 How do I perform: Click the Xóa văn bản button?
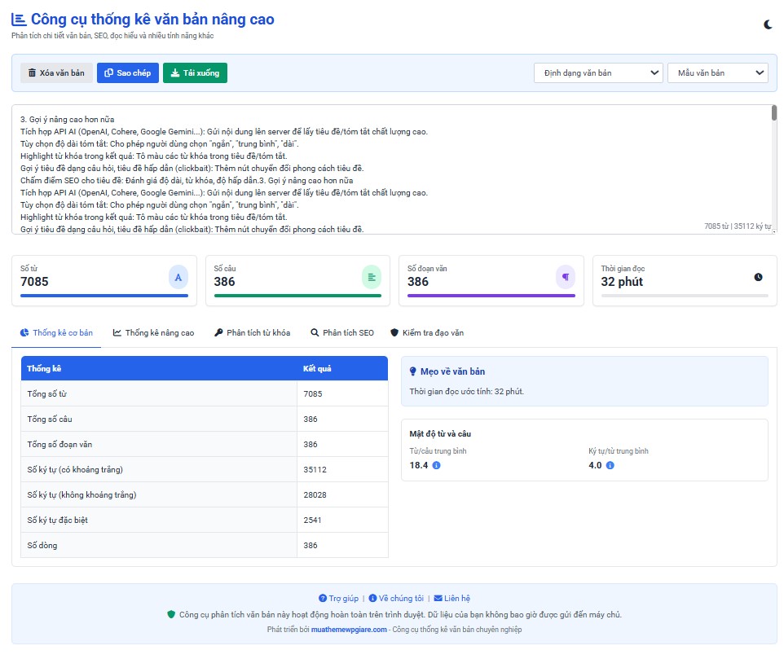pyautogui.click(x=56, y=73)
